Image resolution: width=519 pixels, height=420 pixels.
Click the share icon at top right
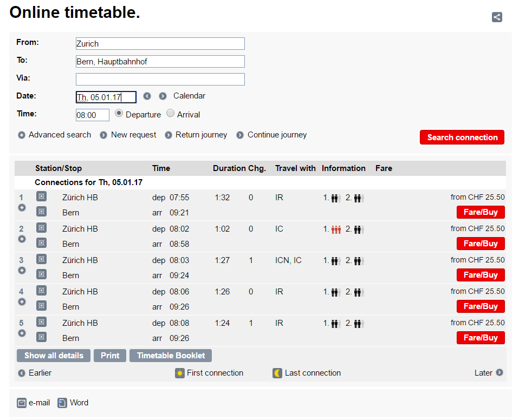click(497, 17)
